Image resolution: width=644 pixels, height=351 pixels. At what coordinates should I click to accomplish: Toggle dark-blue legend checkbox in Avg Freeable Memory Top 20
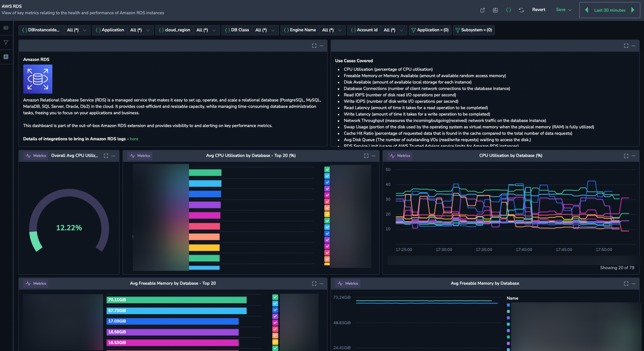275,310
